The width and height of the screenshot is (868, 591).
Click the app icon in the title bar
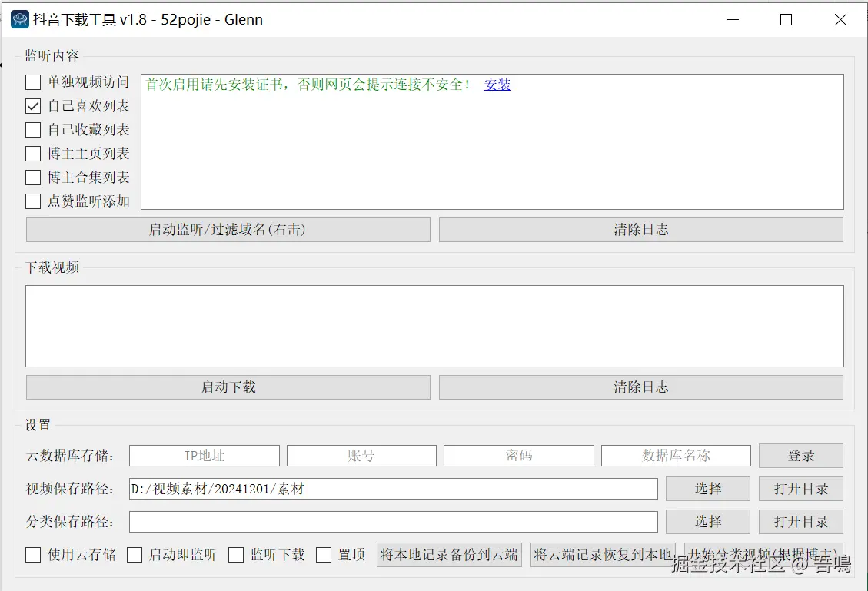(20, 19)
